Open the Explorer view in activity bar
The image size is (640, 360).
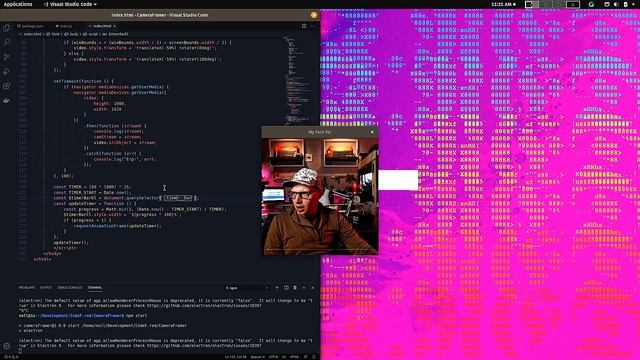coord(7,28)
